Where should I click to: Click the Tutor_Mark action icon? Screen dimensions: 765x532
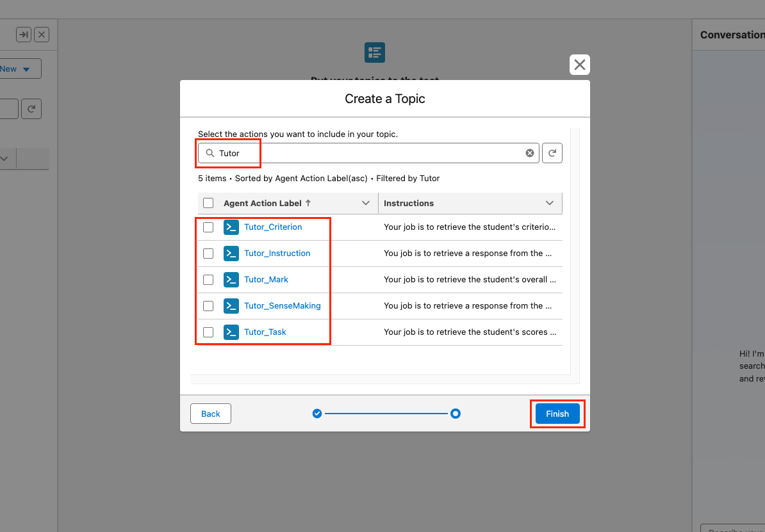tap(231, 280)
